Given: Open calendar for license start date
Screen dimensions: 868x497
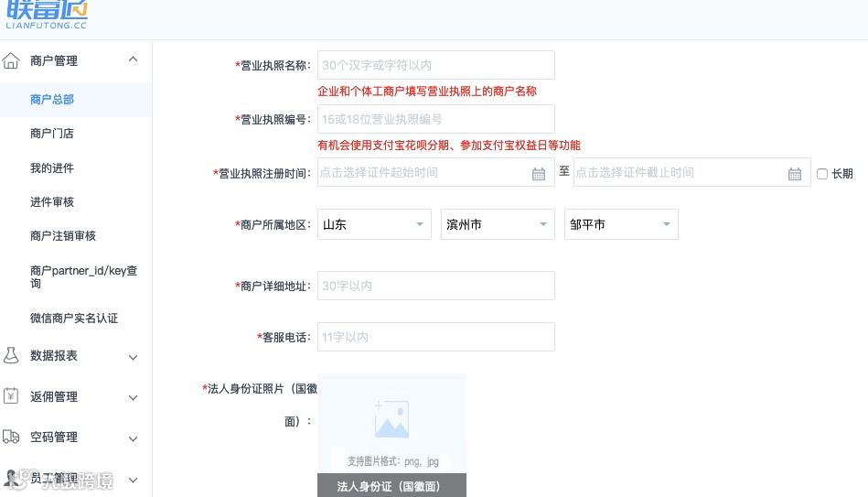Looking at the screenshot, I should 538,174.
